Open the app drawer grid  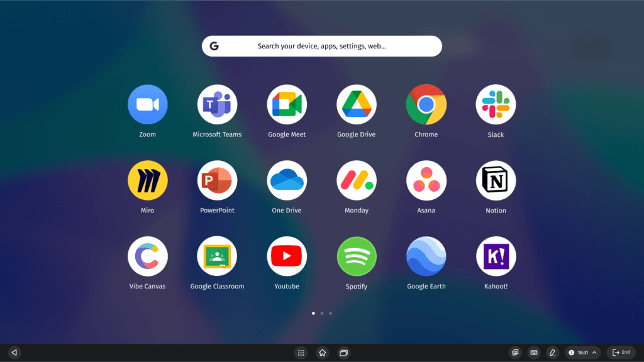pyautogui.click(x=301, y=353)
